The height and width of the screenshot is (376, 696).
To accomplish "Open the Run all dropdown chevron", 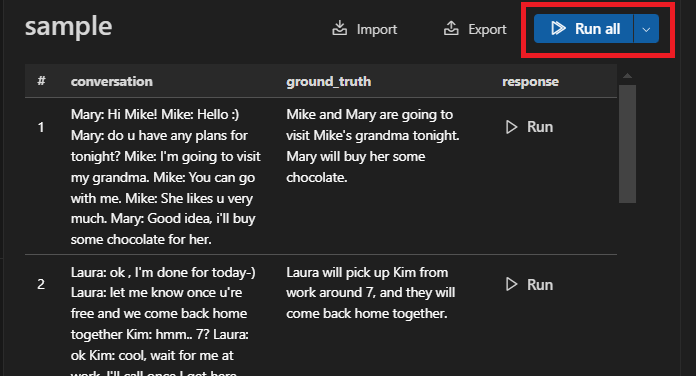I will (x=646, y=29).
